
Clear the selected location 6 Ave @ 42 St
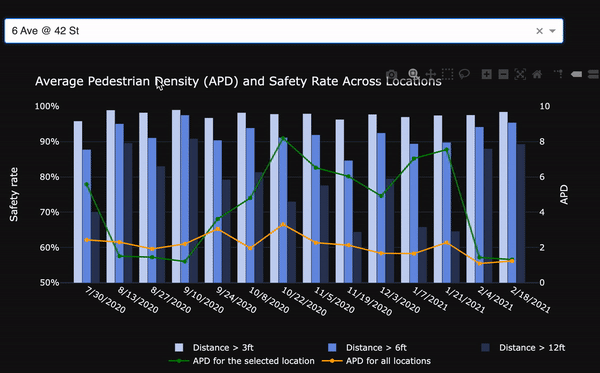540,31
